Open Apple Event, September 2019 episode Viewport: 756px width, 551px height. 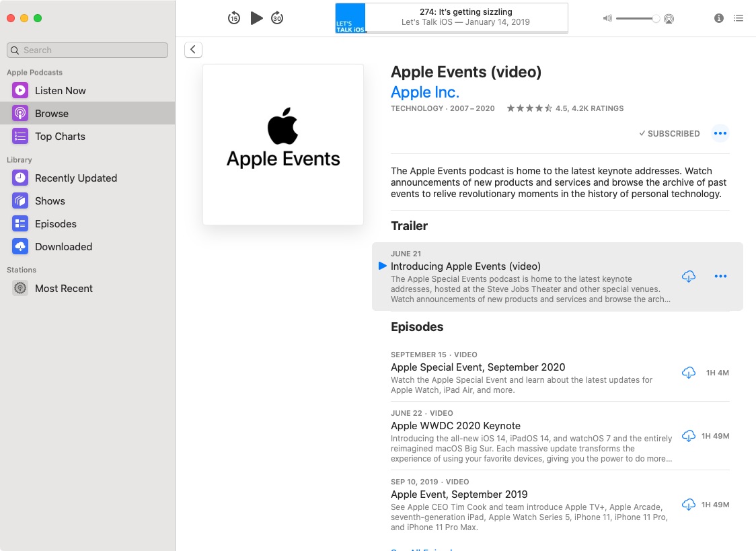pos(459,494)
